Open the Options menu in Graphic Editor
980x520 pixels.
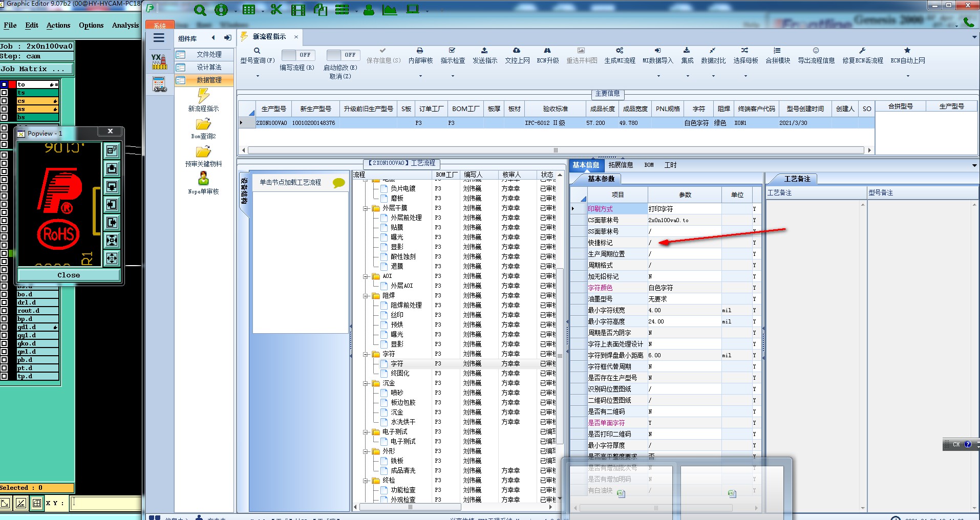click(x=91, y=25)
